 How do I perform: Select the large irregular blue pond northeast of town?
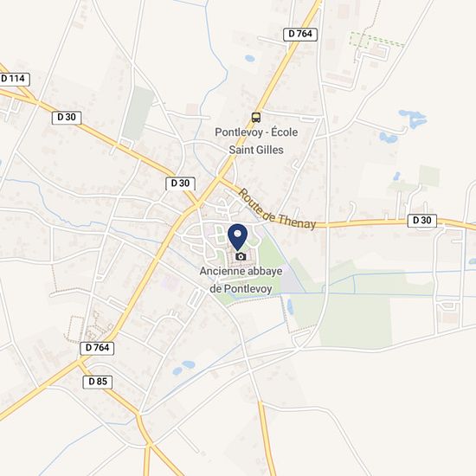point(413,118)
